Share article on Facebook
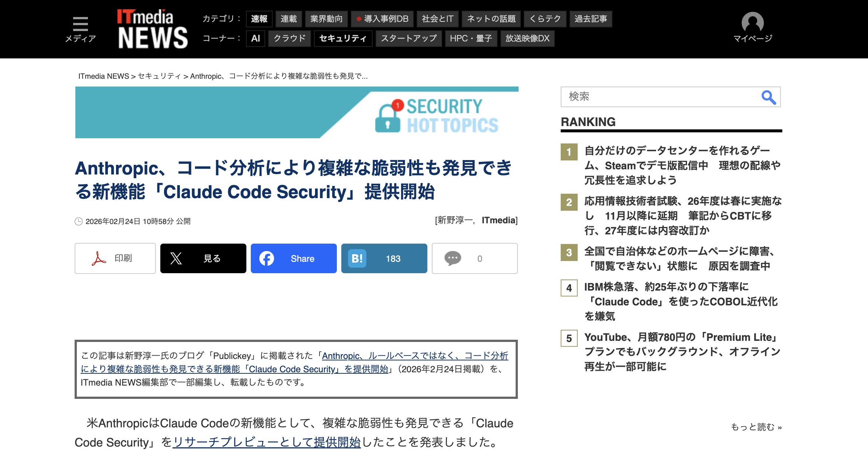 point(294,258)
